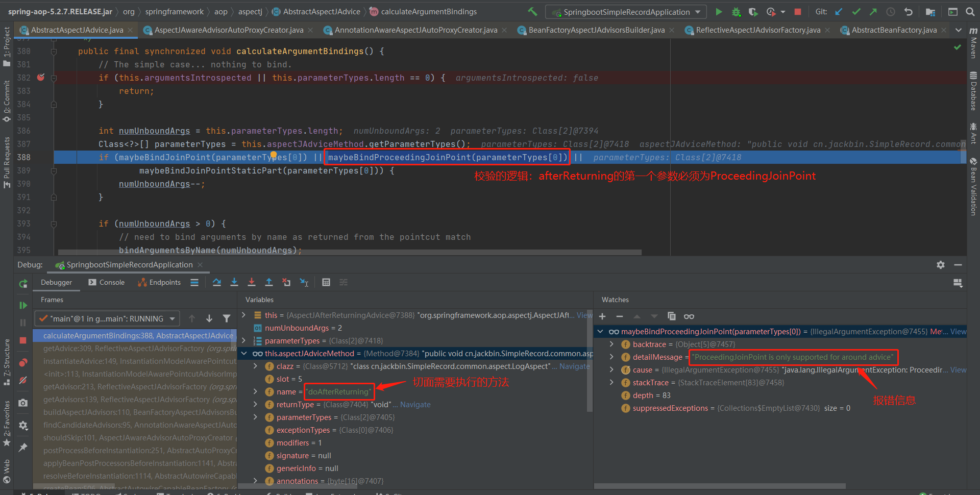
Task: Toggle the frames filter funnel icon
Action: tap(227, 318)
